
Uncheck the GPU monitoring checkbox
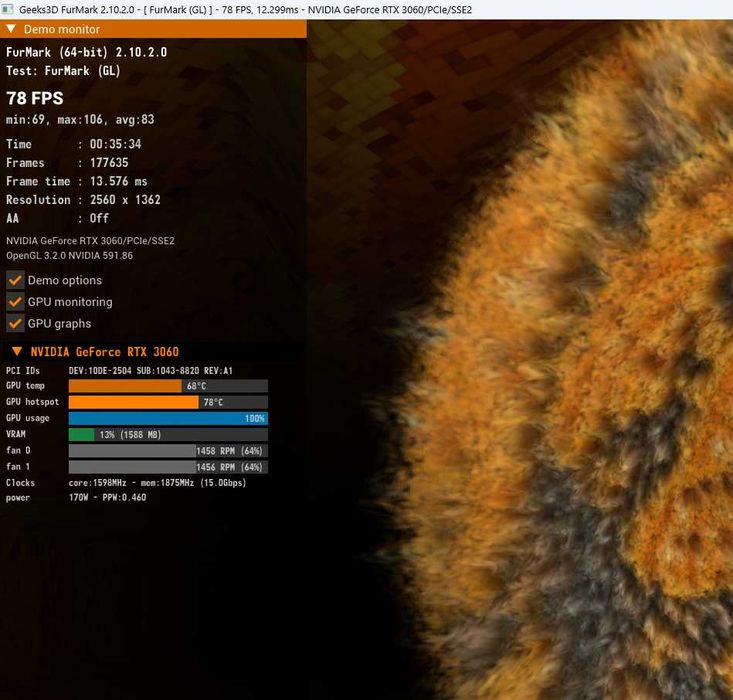point(15,302)
